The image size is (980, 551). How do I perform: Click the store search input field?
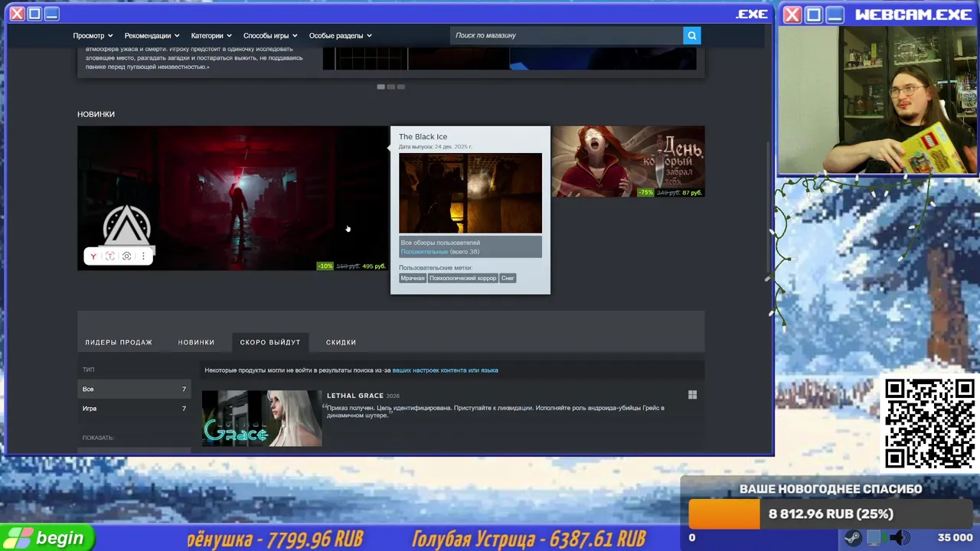[x=567, y=35]
